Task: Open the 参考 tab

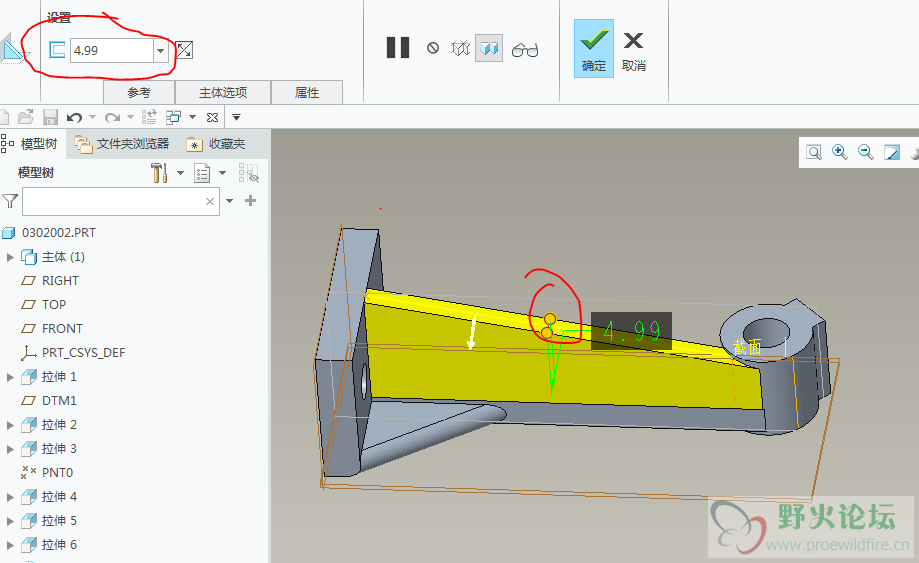Action: pos(139,93)
